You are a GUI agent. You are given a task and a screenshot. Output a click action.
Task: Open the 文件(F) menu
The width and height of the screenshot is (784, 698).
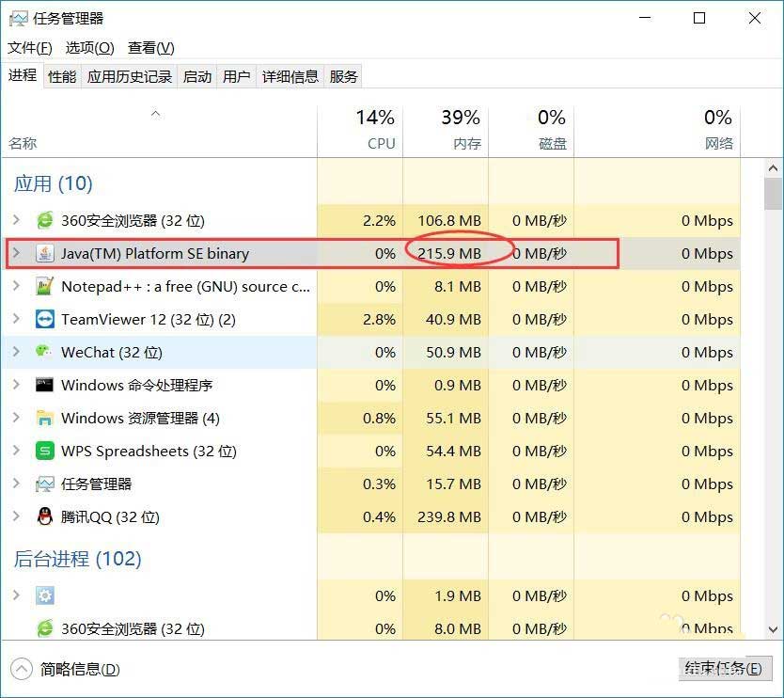tap(30, 48)
